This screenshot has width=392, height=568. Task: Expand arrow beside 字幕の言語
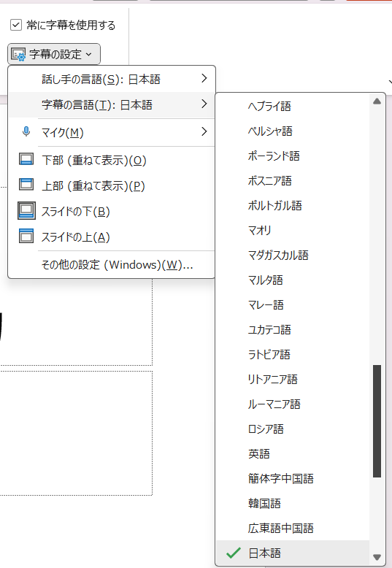coord(204,104)
